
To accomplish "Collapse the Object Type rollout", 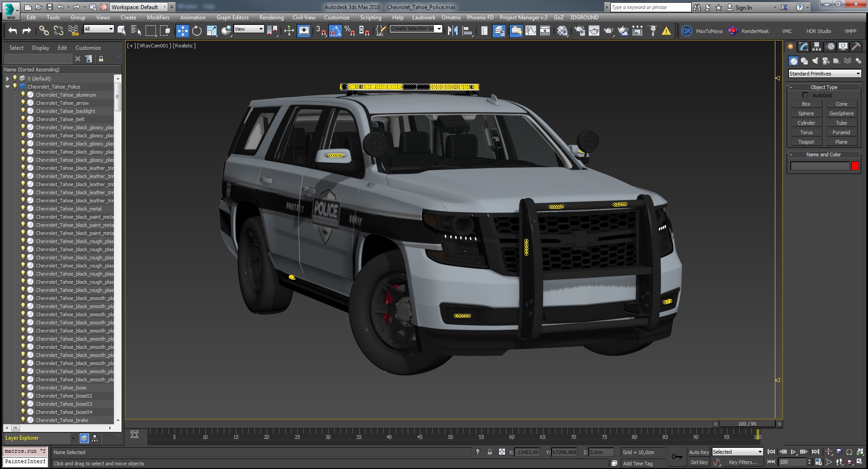I will (824, 87).
